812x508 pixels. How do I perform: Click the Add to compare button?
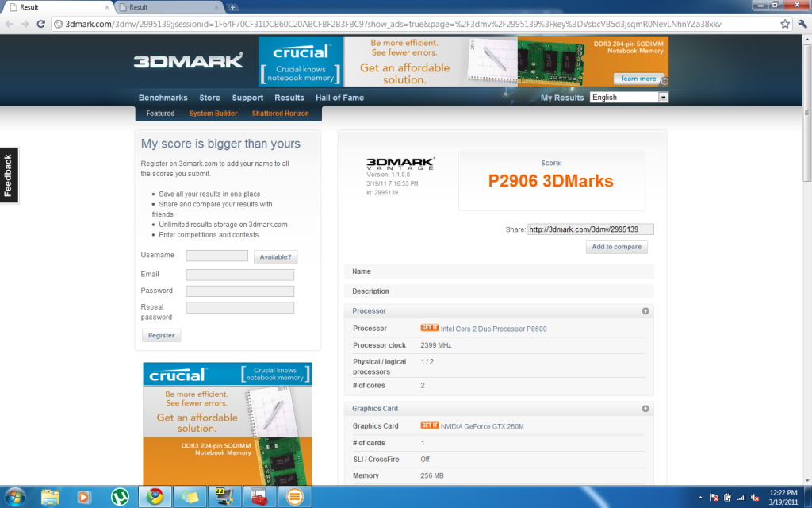point(616,247)
